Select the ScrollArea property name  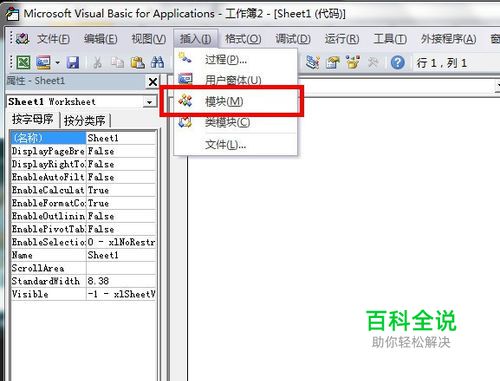[48, 268]
